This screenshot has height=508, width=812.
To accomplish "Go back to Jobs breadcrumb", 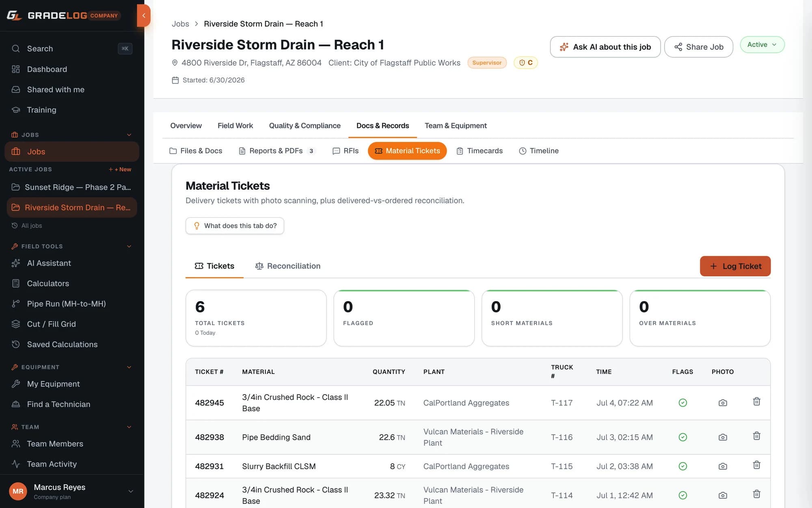I will 180,24.
